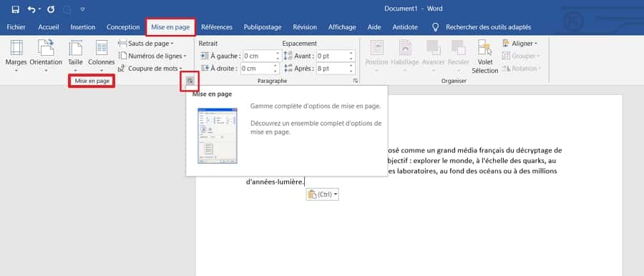Redo the last action

pos(51,9)
